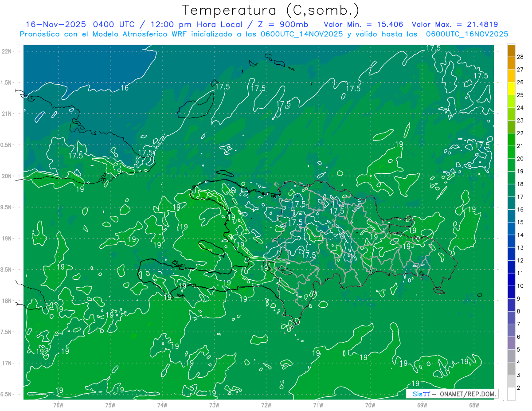Screen dimensions: 532x411
Task: Click the initialization time "0600UTC_14NOV2025"
Action: (301, 34)
